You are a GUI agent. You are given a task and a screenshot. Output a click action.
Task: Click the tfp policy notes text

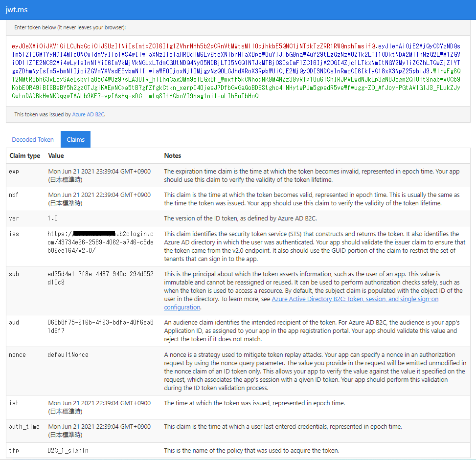251,451
